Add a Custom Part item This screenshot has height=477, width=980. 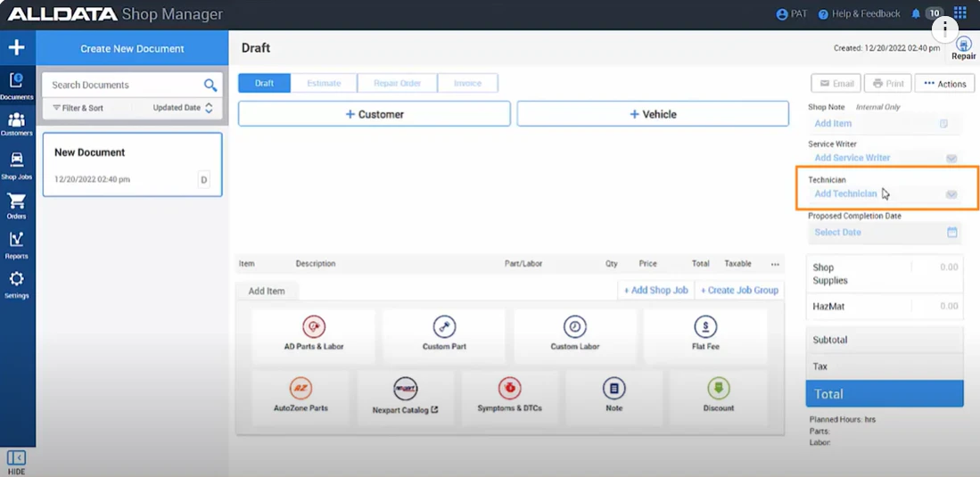444,336
